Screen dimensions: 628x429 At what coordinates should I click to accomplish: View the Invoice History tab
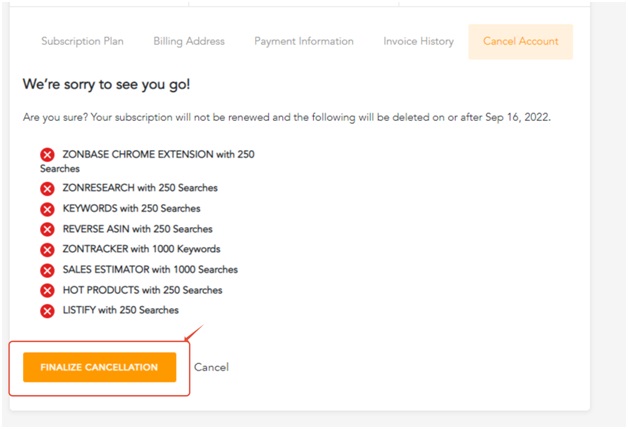419,41
